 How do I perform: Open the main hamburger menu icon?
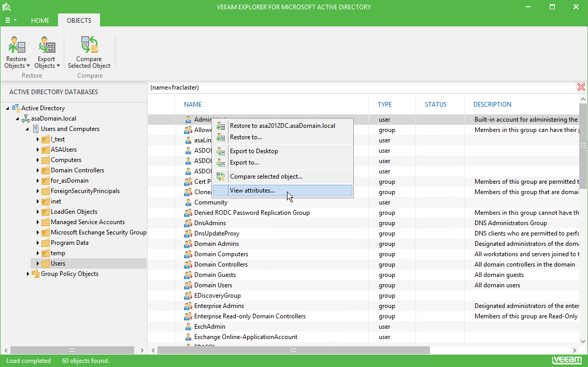pyautogui.click(x=7, y=20)
